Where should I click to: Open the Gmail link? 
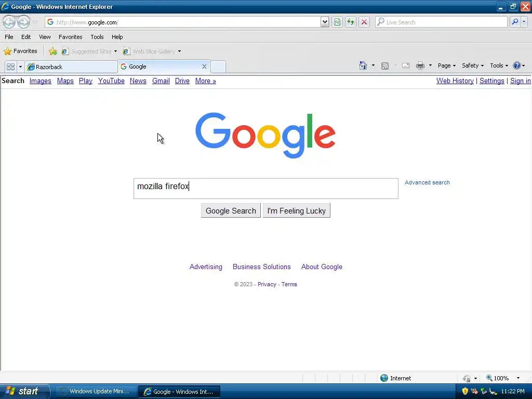(161, 81)
